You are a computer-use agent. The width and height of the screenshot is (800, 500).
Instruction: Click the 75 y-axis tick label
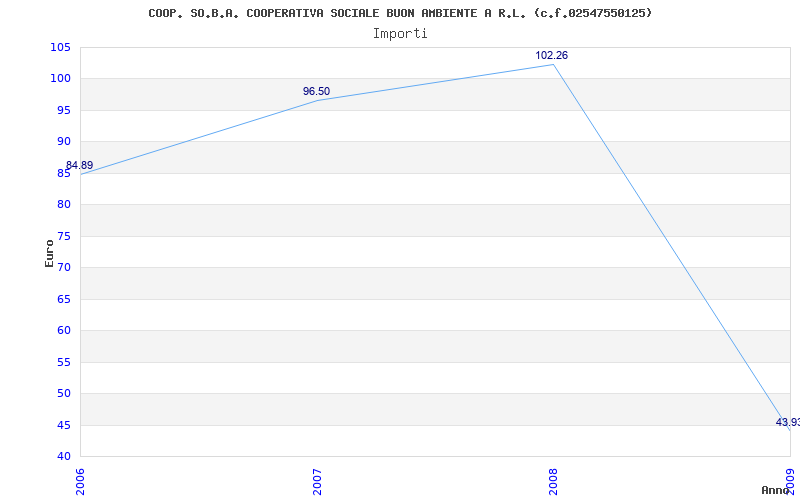(x=63, y=236)
